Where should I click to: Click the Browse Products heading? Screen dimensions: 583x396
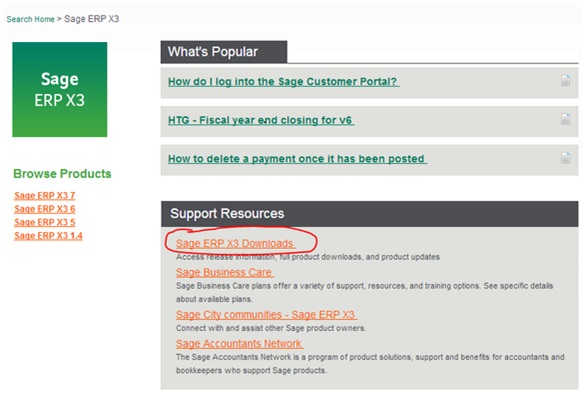click(62, 174)
